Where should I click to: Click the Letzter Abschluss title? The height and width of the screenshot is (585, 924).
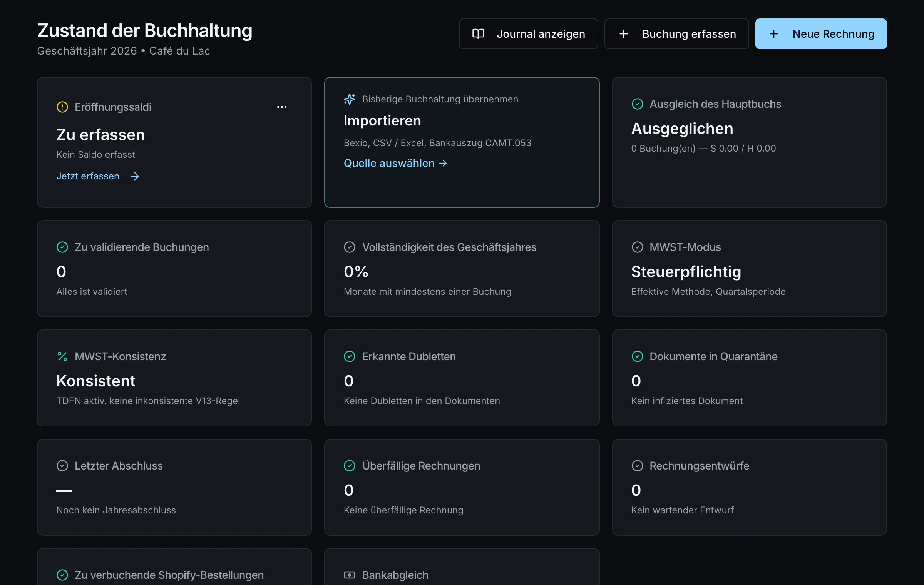(119, 466)
